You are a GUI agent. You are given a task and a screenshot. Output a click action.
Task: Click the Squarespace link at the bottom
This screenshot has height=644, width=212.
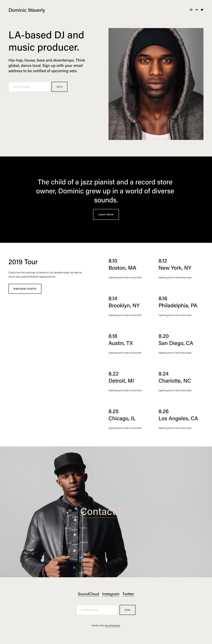(x=112, y=625)
